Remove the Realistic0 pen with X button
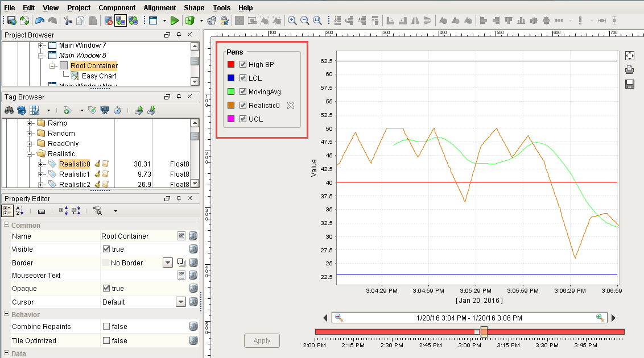Screen dimensions: 644x358 pyautogui.click(x=291, y=105)
